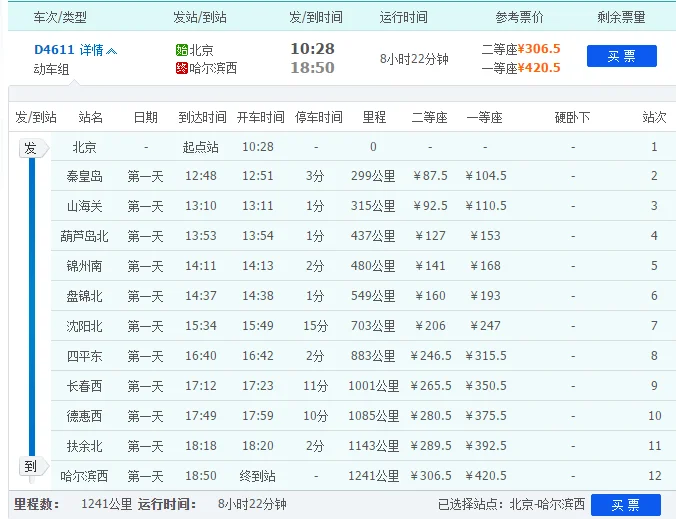Viewport: 676px width, 519px height.
Task: Select the 锦州南 station name
Action: [84, 266]
